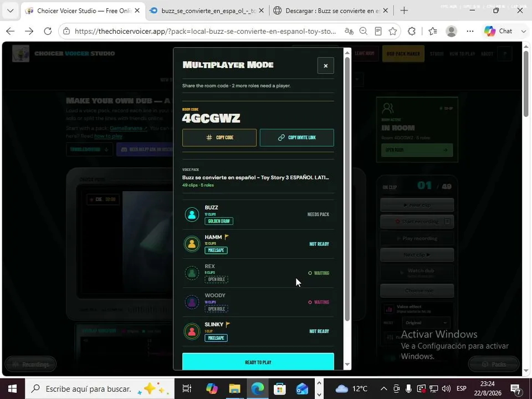
Task: Open the Copilot Chat sidebar
Action: [x=498, y=31]
